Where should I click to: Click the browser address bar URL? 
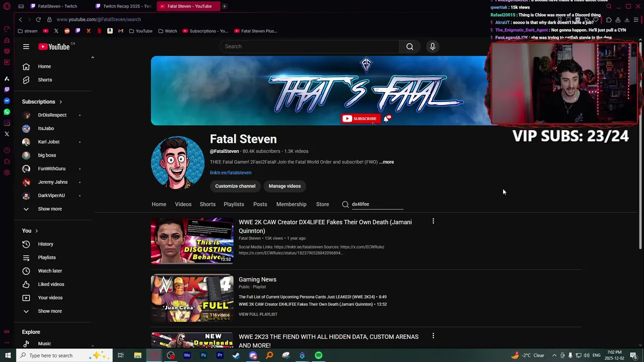[99, 20]
